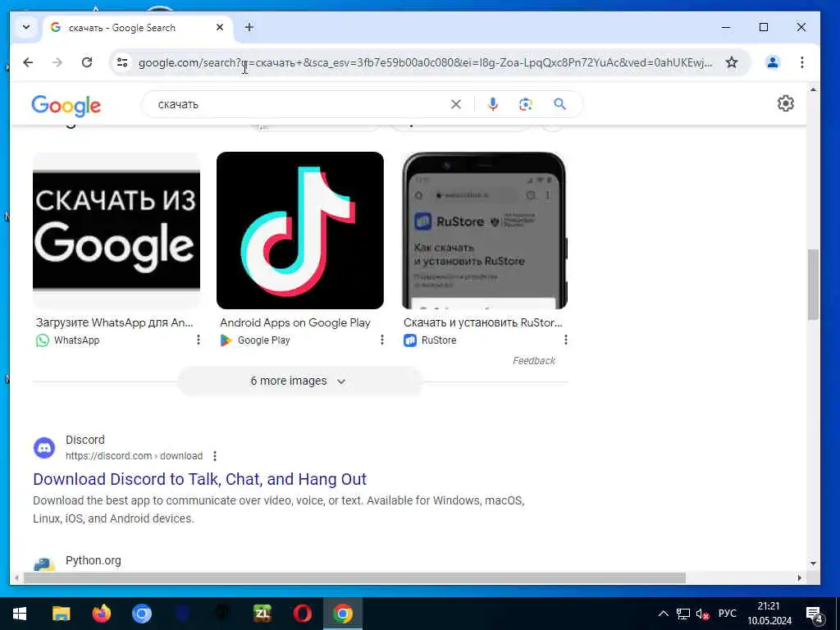Click the page scroll up arrow
The width and height of the screenshot is (840, 630).
pyautogui.click(x=813, y=89)
